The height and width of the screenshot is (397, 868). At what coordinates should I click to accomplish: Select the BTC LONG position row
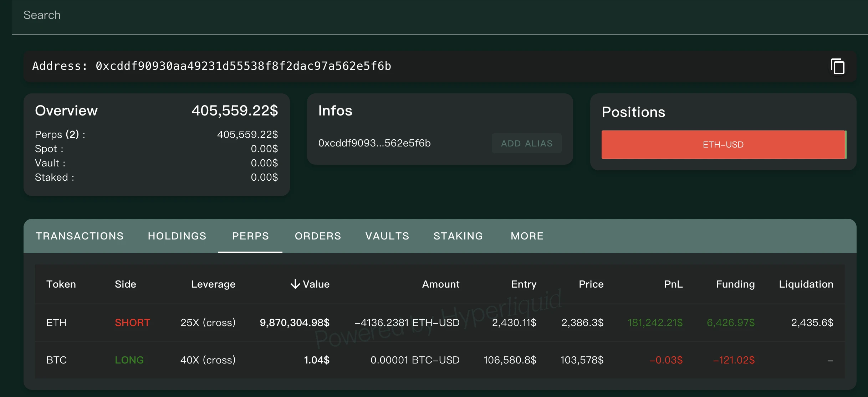(439, 360)
